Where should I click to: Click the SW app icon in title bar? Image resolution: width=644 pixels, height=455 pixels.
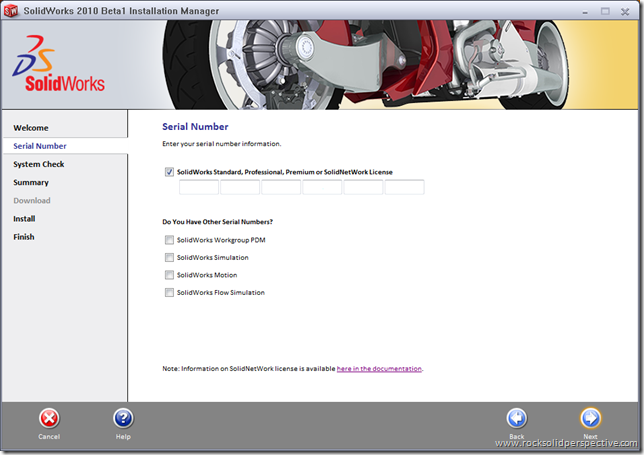coord(11,11)
